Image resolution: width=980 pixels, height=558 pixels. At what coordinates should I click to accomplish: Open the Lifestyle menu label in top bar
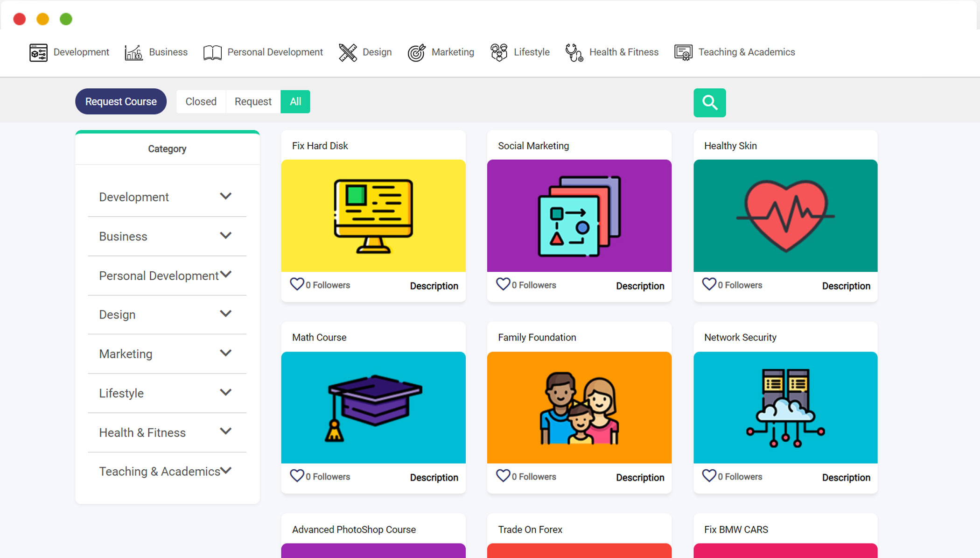(x=532, y=52)
